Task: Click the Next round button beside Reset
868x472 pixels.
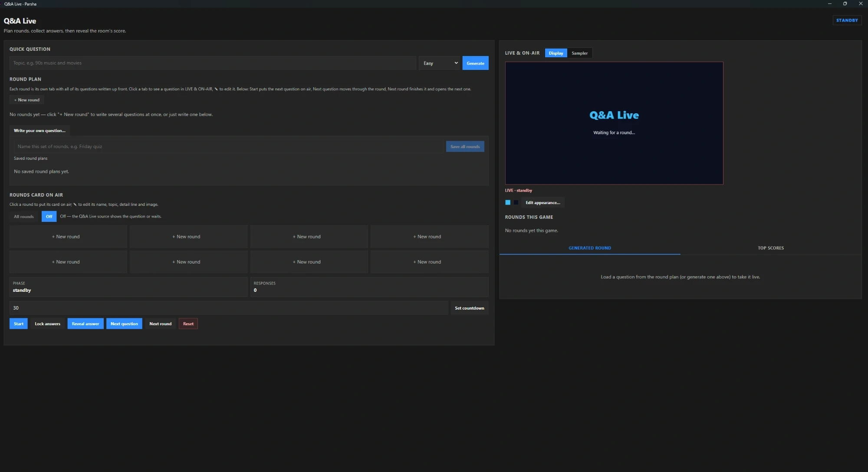Action: (161, 323)
